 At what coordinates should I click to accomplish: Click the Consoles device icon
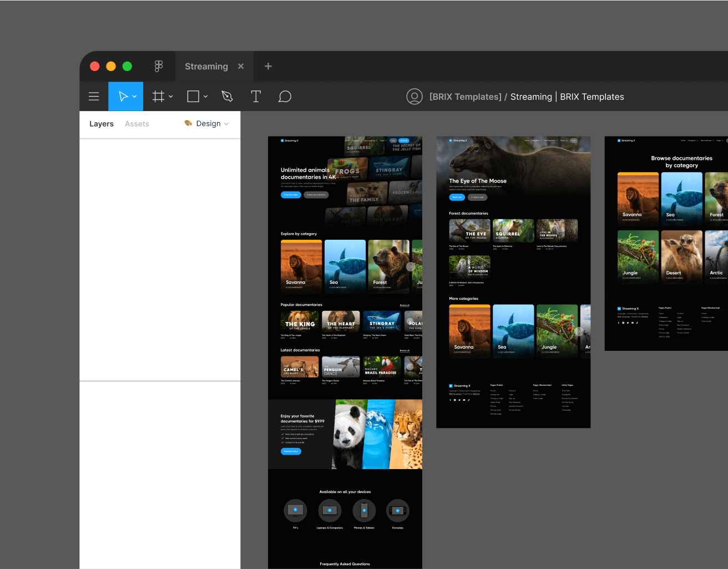pos(398,510)
